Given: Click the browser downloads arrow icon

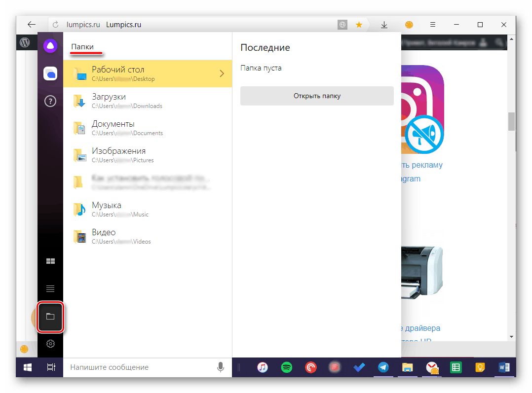Looking at the screenshot, I should point(384,25).
